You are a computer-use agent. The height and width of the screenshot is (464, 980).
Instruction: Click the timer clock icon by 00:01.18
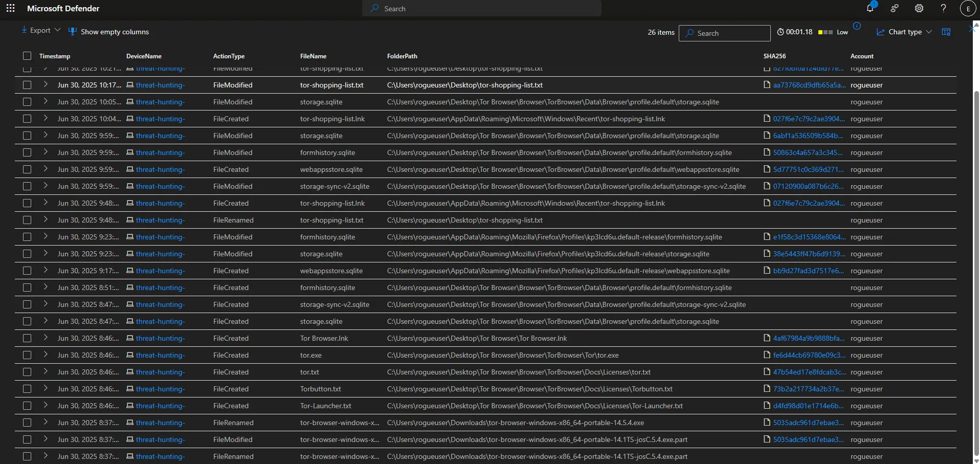(781, 32)
